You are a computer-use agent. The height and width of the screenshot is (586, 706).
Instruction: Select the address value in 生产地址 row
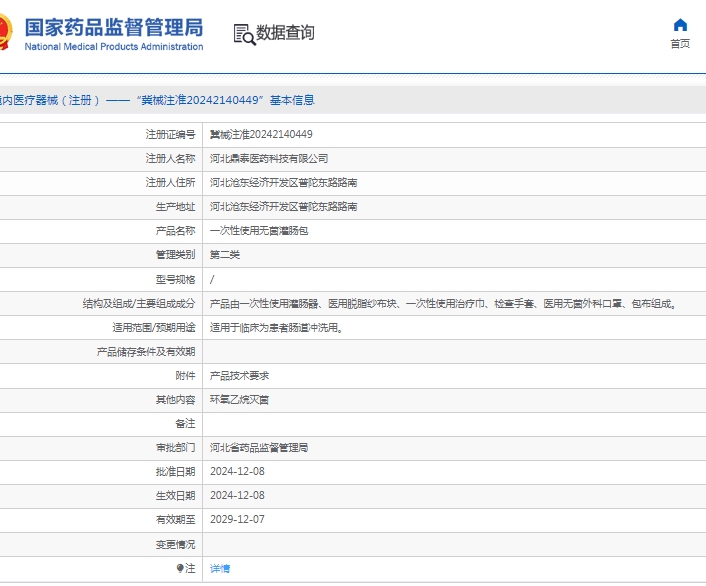point(284,207)
